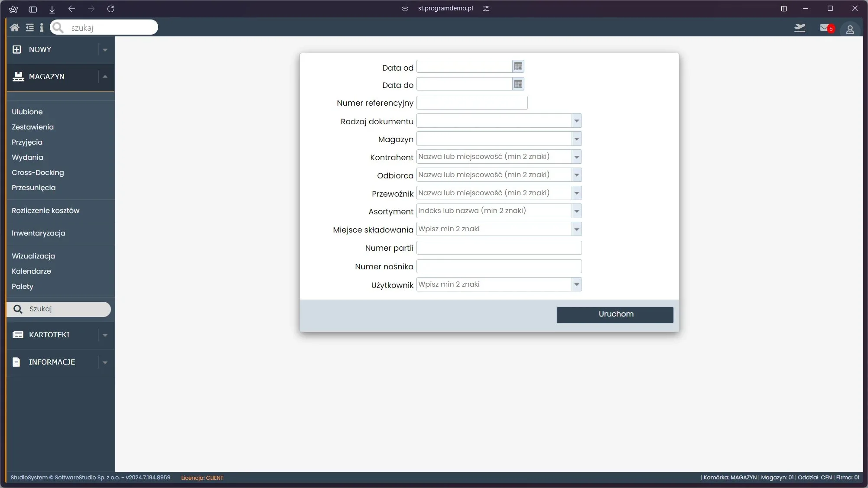Focus the top szukaj search box
The width and height of the screenshot is (868, 488).
[x=104, y=27]
